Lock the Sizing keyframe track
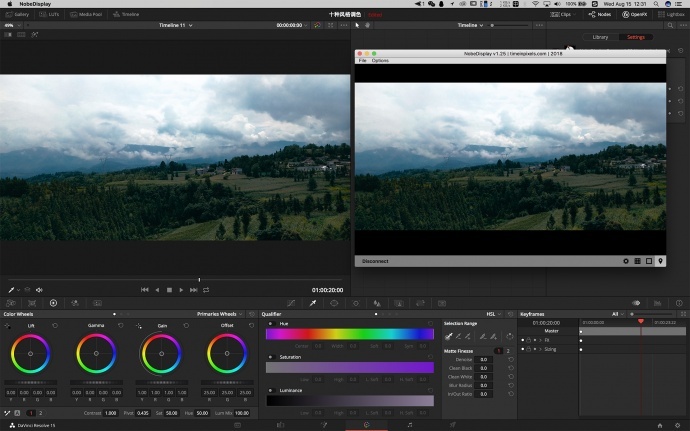Viewport: 690px width, 431px height. [x=529, y=349]
